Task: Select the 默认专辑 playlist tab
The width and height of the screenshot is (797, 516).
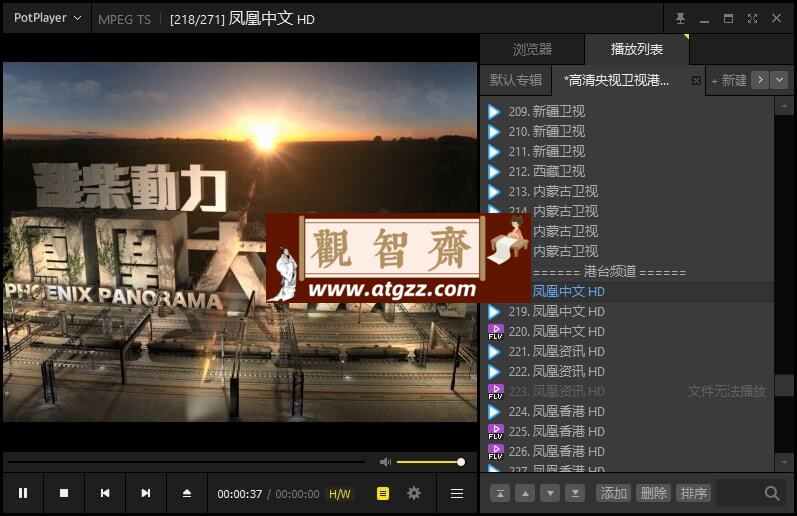Action: click(515, 80)
